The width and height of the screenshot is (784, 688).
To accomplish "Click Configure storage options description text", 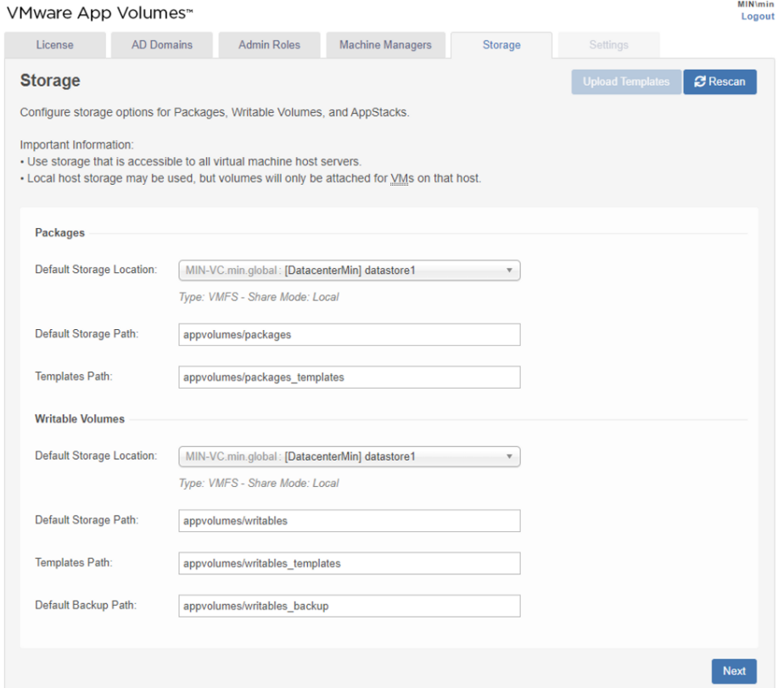I will click(215, 113).
